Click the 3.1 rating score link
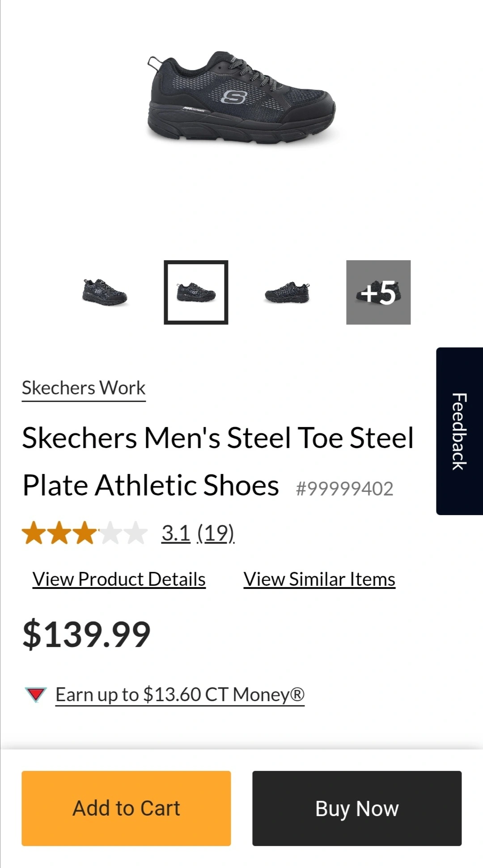This screenshot has width=483, height=868. coord(176,533)
